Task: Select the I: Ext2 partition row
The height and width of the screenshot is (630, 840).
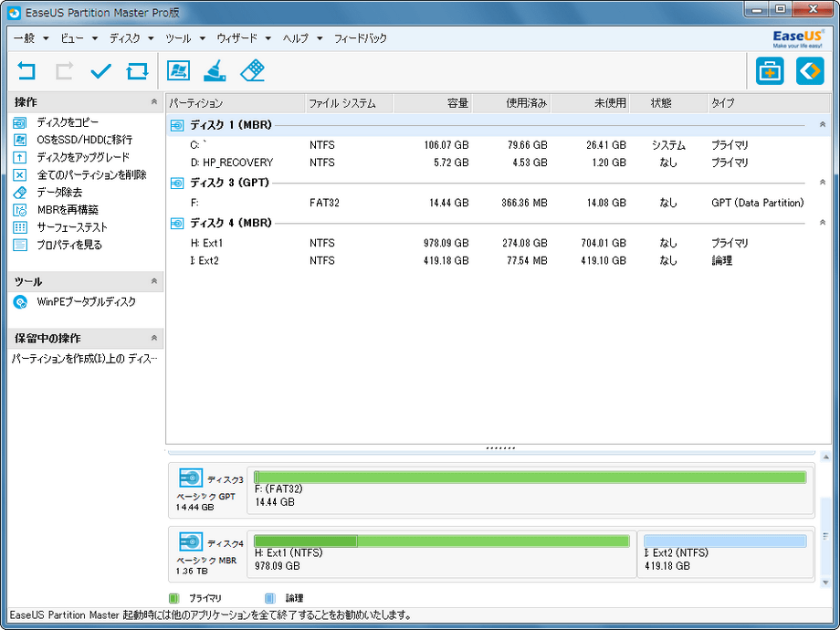Action: [x=499, y=261]
